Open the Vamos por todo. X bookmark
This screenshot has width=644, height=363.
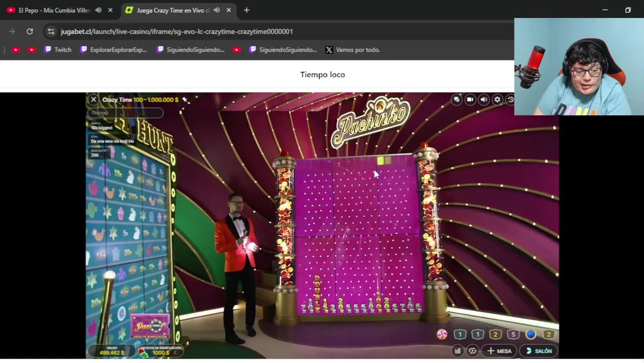(x=352, y=50)
